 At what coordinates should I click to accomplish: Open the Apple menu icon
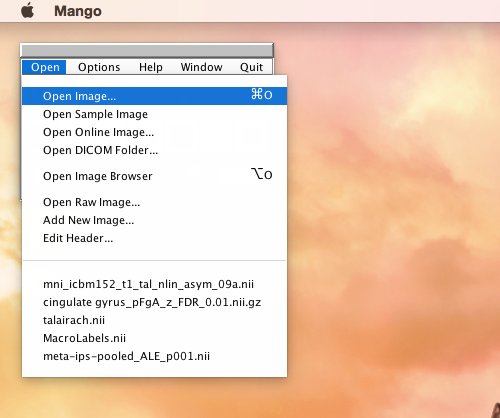(27, 11)
